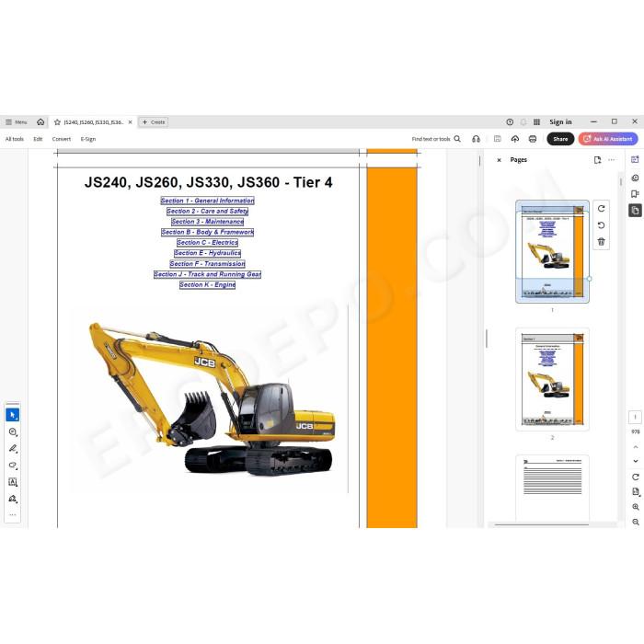Select page 3 thumbnail
644x644 pixels.
[552, 489]
